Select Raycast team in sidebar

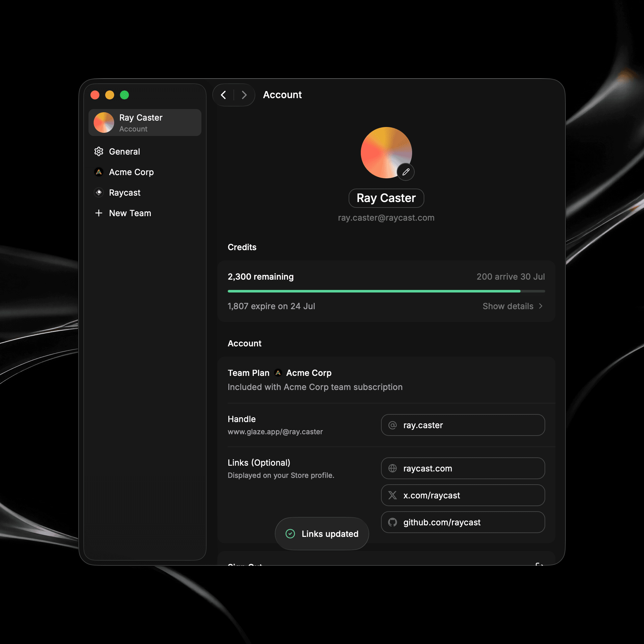145,193
